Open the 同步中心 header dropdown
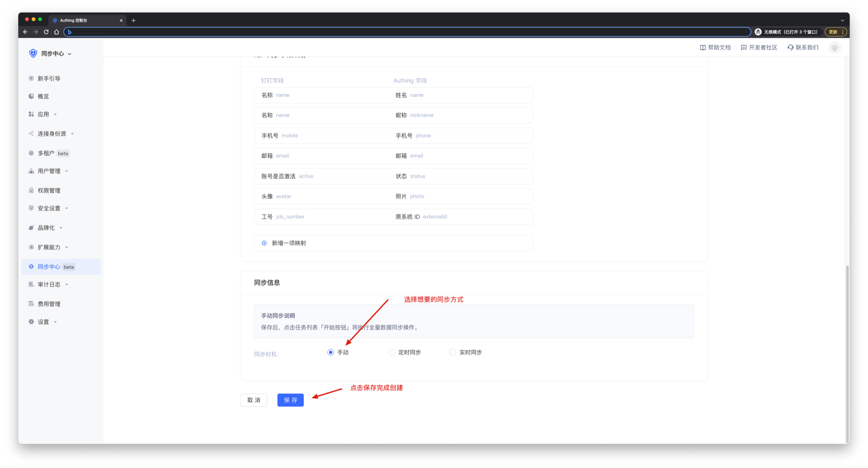The width and height of the screenshot is (868, 468). (x=56, y=54)
